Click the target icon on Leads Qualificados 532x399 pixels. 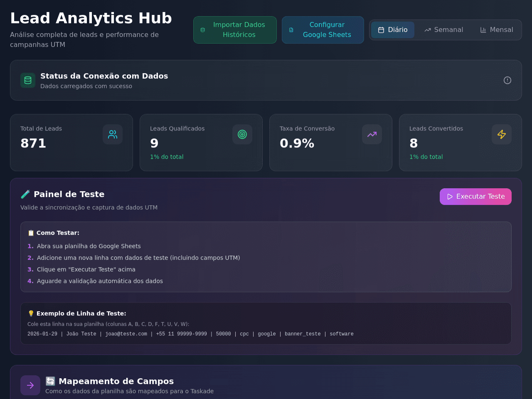pyautogui.click(x=242, y=134)
